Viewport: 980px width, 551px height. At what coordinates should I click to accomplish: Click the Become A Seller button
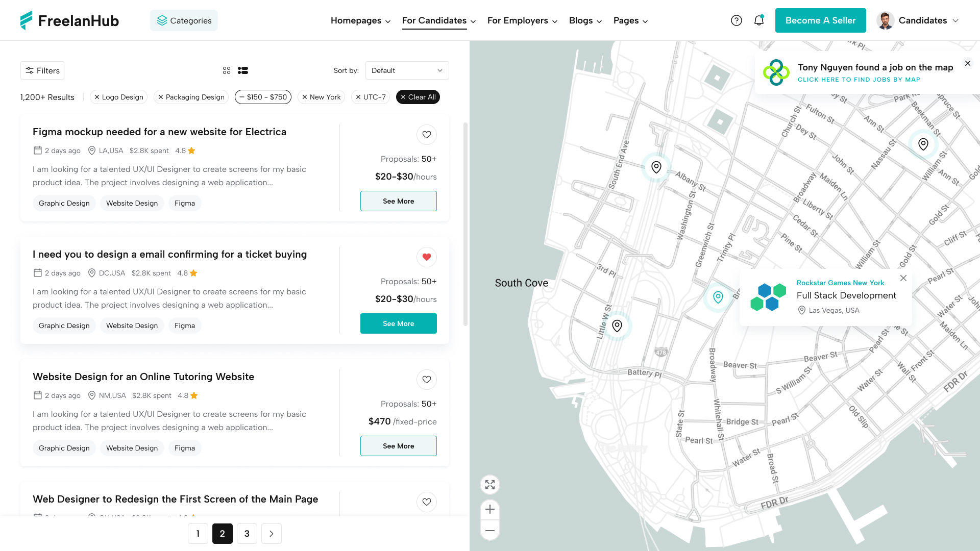click(821, 20)
